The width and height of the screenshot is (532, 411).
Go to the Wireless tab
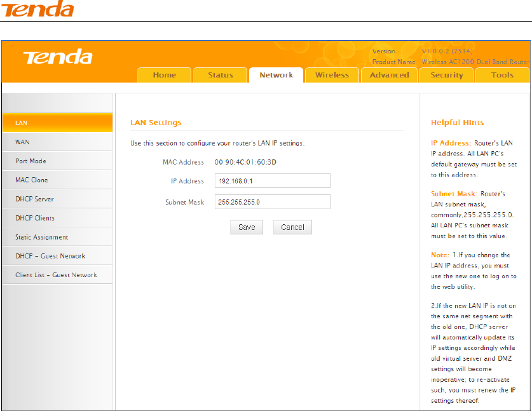pyautogui.click(x=332, y=75)
